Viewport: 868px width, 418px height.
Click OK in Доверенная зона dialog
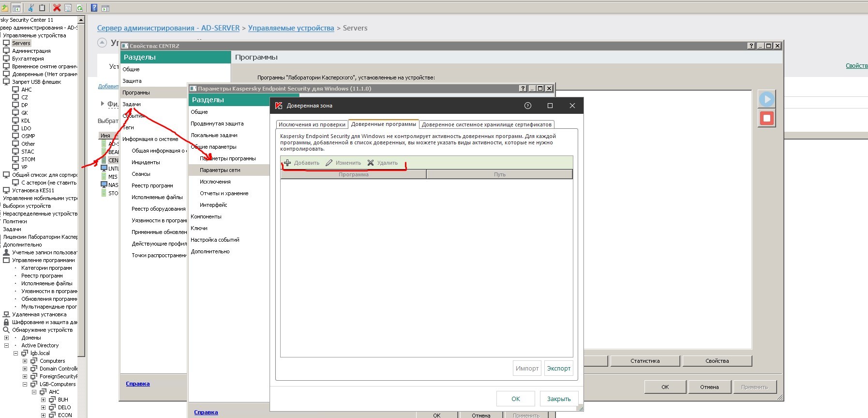point(516,399)
